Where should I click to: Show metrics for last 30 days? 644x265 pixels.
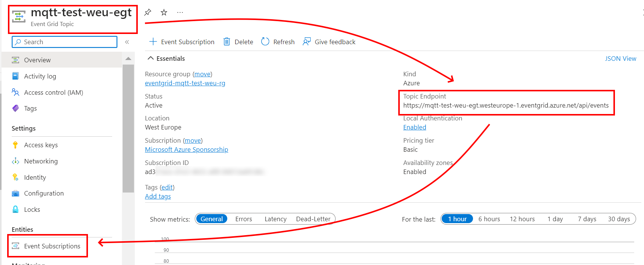tap(619, 219)
